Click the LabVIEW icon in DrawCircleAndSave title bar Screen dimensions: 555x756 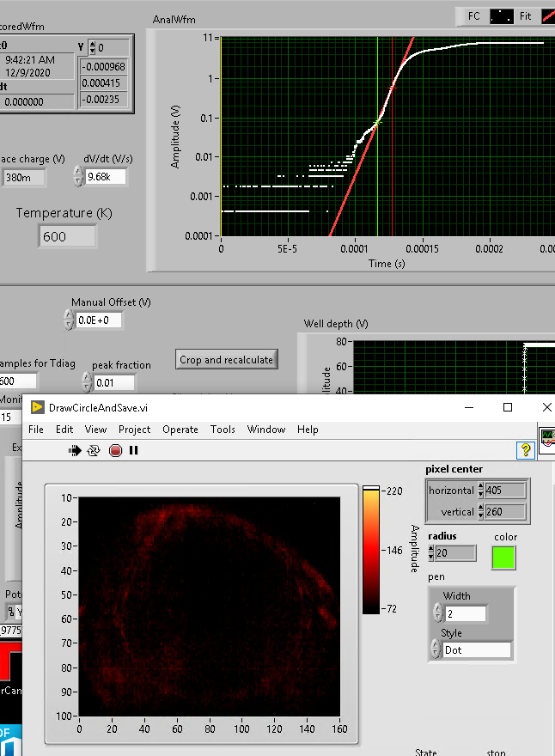click(x=38, y=407)
